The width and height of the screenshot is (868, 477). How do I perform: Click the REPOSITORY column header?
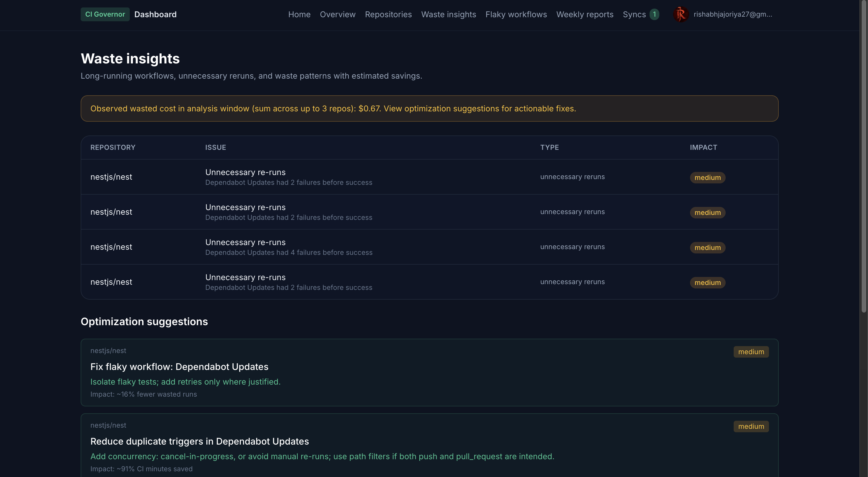click(113, 147)
